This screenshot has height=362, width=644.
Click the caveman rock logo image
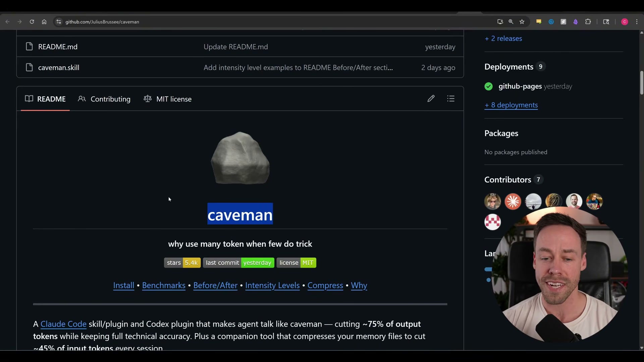point(240,158)
